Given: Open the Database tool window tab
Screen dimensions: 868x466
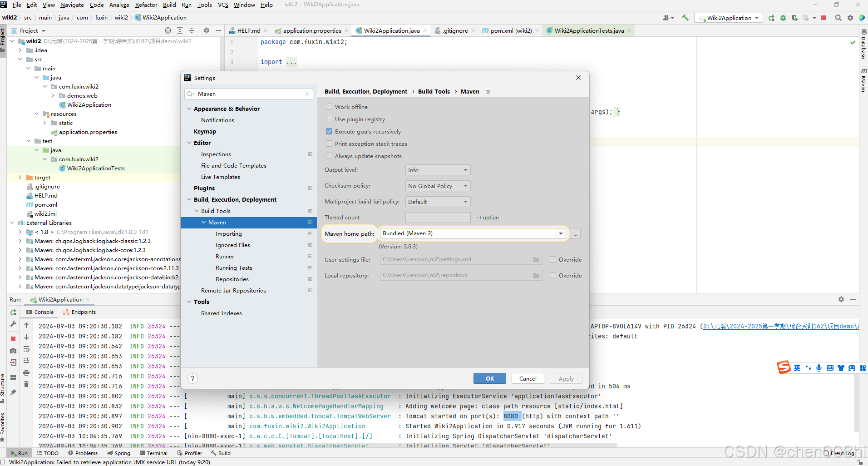Looking at the screenshot, I should coord(863,43).
